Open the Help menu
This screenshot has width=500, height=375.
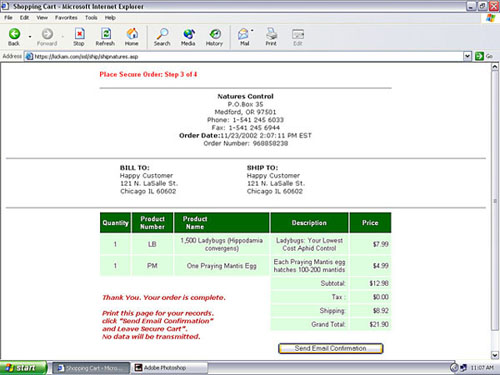click(110, 18)
